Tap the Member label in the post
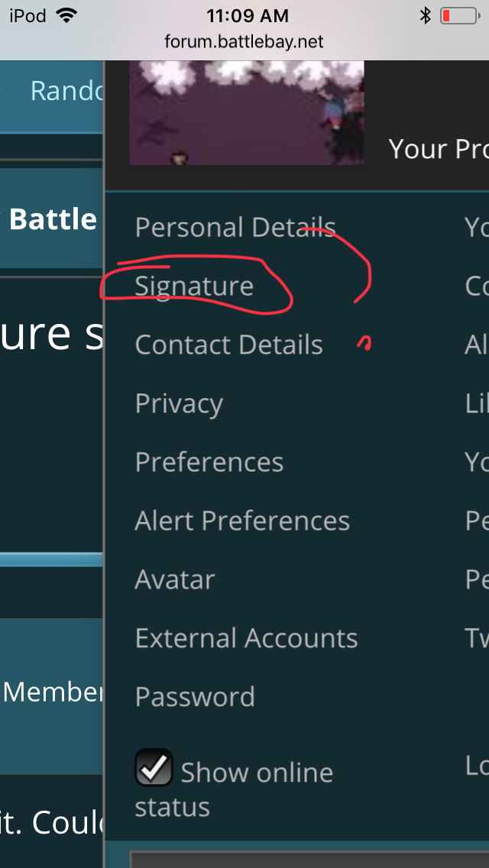489x868 pixels. coord(53,692)
